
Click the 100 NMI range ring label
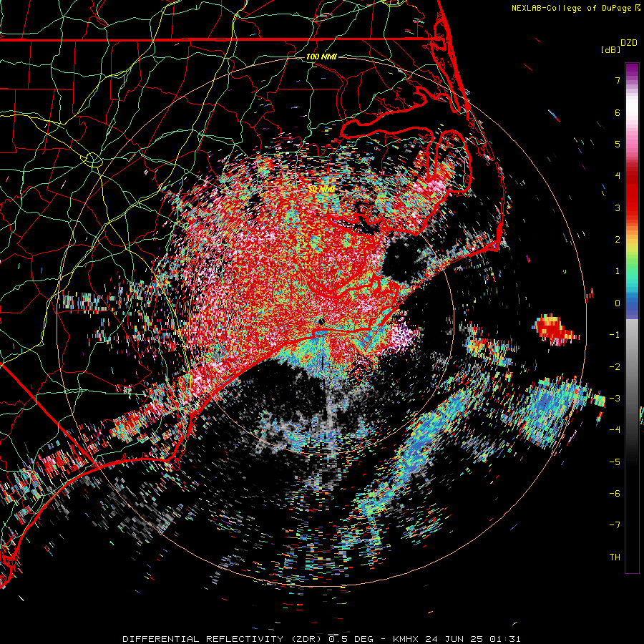pos(321,57)
